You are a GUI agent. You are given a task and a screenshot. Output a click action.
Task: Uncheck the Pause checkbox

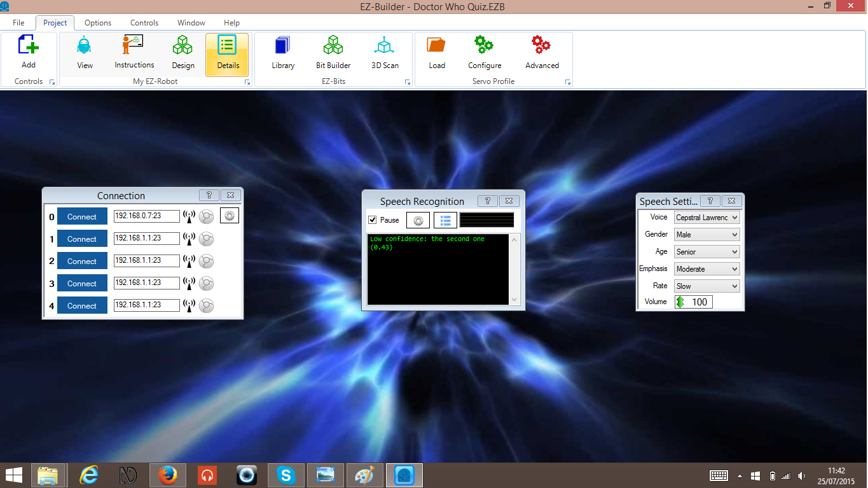click(372, 220)
